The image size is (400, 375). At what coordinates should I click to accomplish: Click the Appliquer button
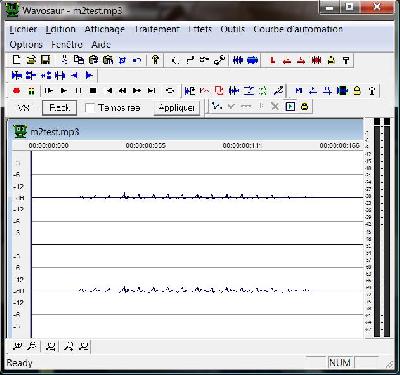[177, 108]
